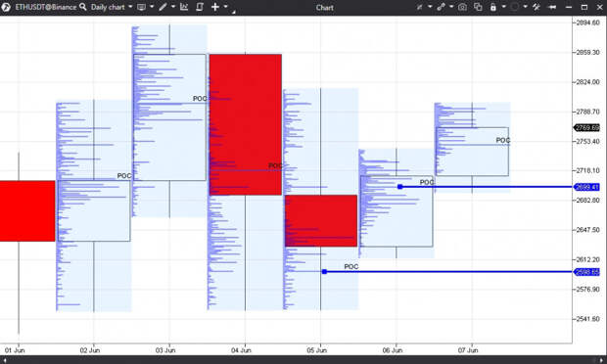This screenshot has width=607, height=364.
Task: Click the symbol search magnifier icon
Action: [83, 7]
